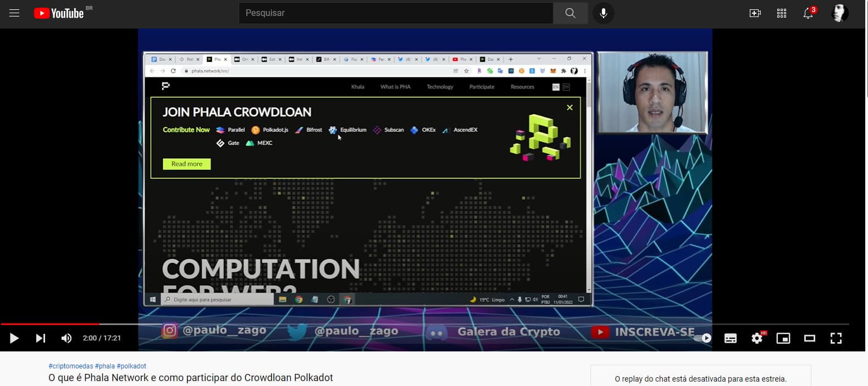
Task: Click the taskbar search box in the video
Action: point(218,300)
